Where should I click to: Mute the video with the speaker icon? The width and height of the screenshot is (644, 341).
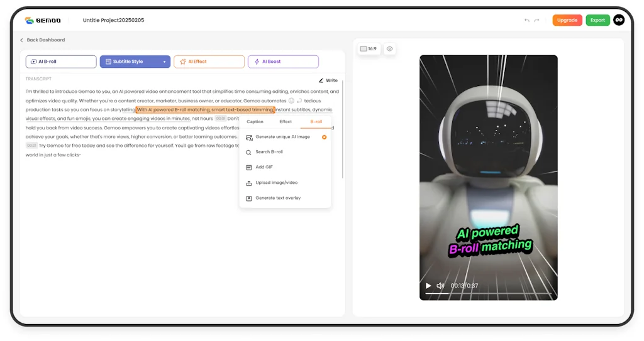[x=440, y=286]
